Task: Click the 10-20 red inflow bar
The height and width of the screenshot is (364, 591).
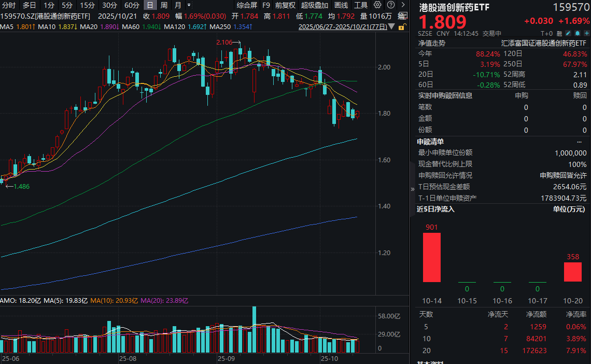Action: (x=572, y=272)
